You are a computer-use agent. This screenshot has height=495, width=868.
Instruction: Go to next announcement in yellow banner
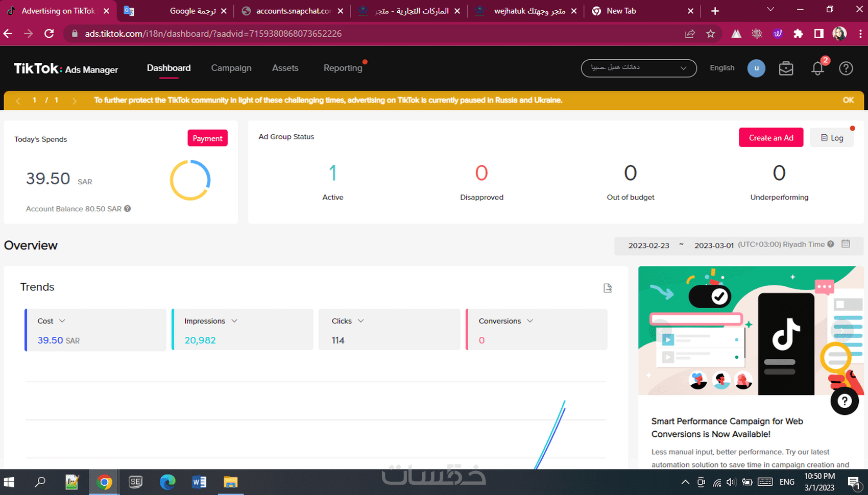[x=75, y=101]
